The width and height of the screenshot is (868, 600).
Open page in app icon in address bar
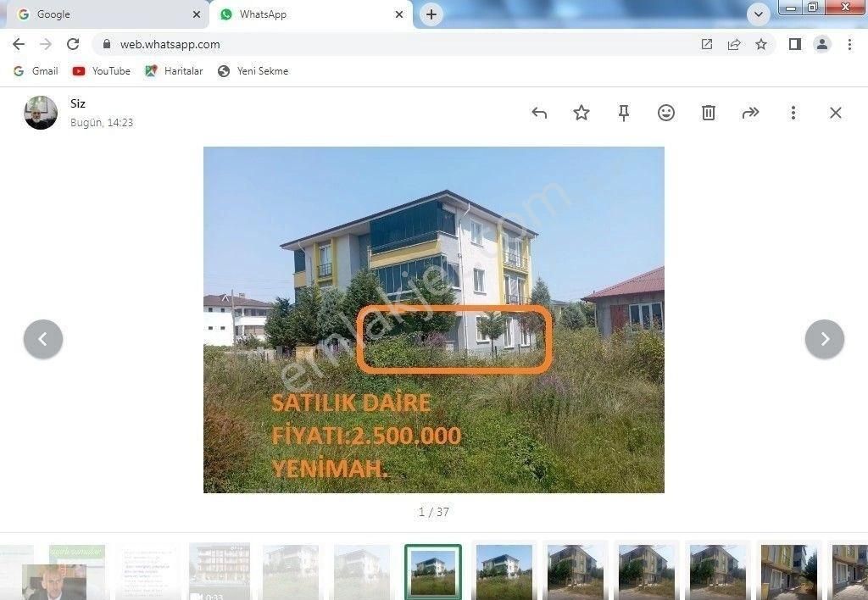pyautogui.click(x=706, y=44)
